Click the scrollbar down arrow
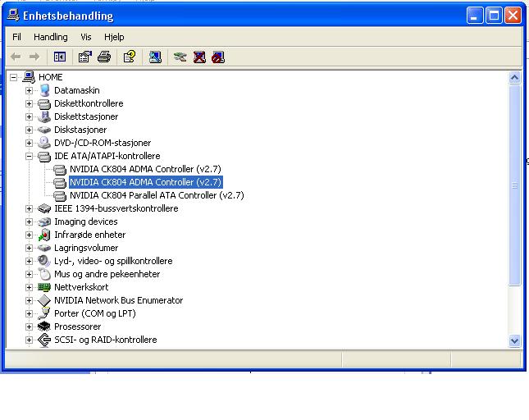The image size is (529, 420). pos(514,340)
